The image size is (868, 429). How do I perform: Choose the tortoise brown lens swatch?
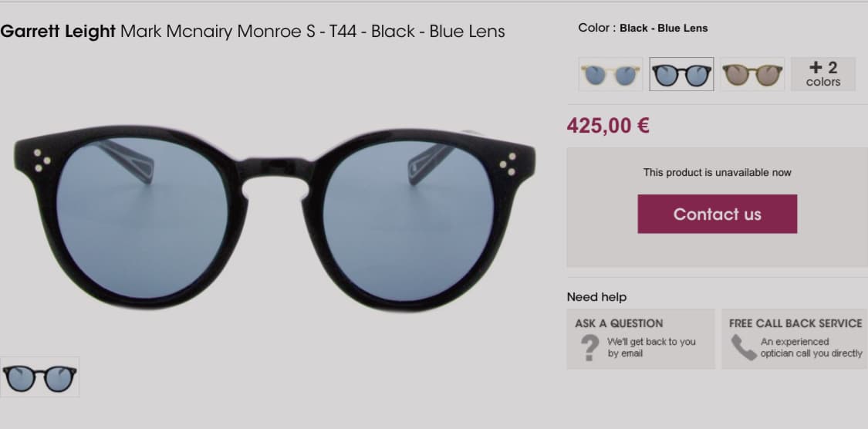point(752,74)
